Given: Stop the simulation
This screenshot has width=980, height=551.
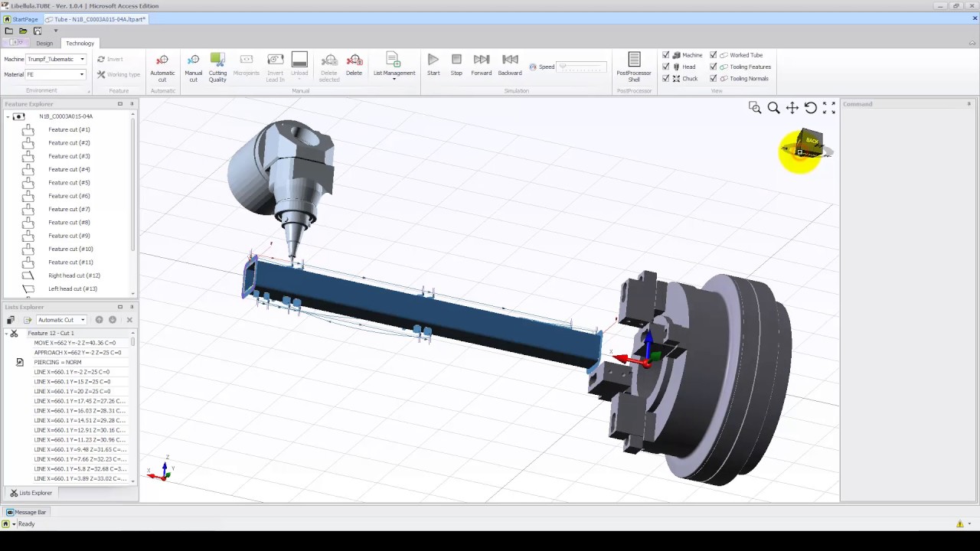Looking at the screenshot, I should 456,65.
